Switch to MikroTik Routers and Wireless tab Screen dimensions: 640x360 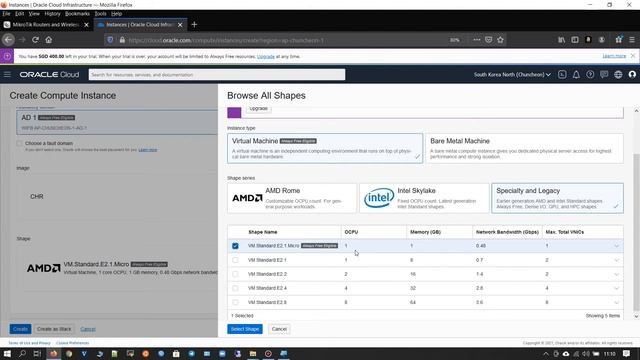point(46,24)
